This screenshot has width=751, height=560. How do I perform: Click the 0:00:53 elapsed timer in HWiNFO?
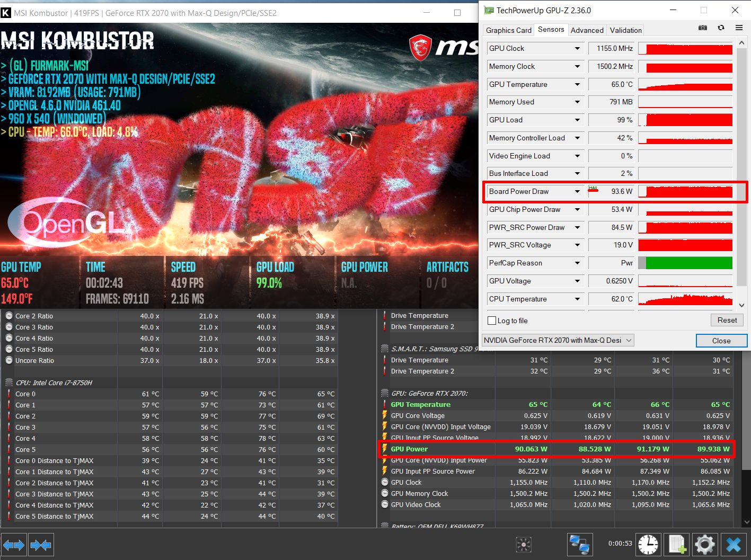[x=620, y=544]
